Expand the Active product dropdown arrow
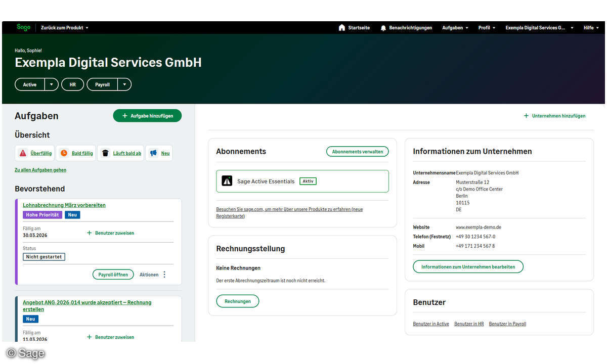 tap(52, 84)
